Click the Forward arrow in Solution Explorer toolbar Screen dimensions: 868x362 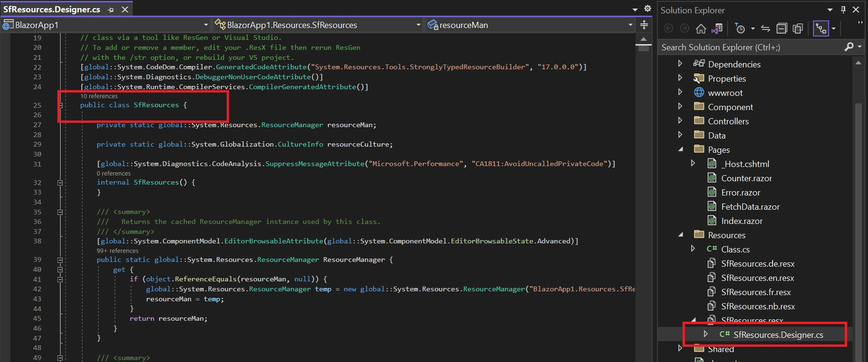coord(684,29)
